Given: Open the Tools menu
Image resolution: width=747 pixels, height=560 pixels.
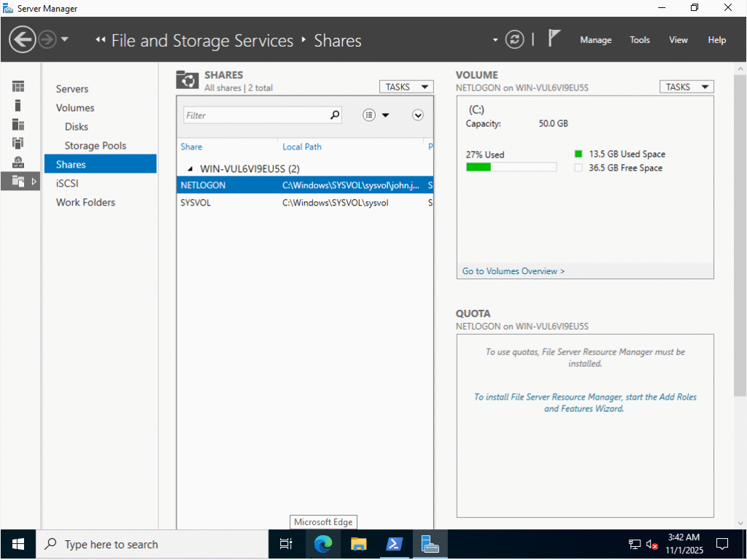Looking at the screenshot, I should coord(640,40).
